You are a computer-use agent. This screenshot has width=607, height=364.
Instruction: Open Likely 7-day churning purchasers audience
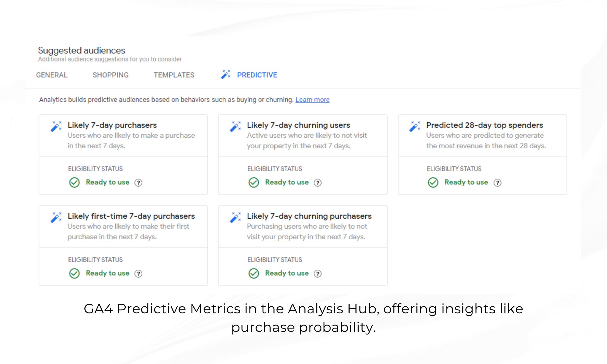[309, 216]
